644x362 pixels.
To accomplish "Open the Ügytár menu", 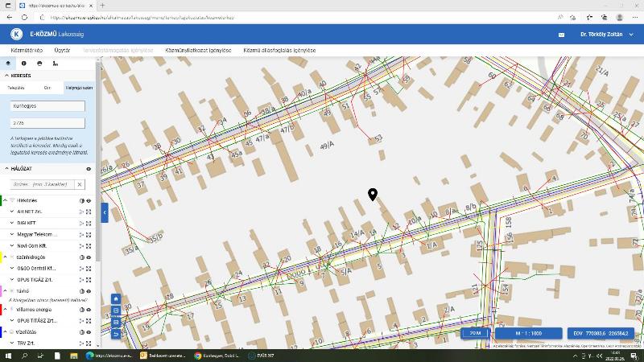I will point(62,50).
